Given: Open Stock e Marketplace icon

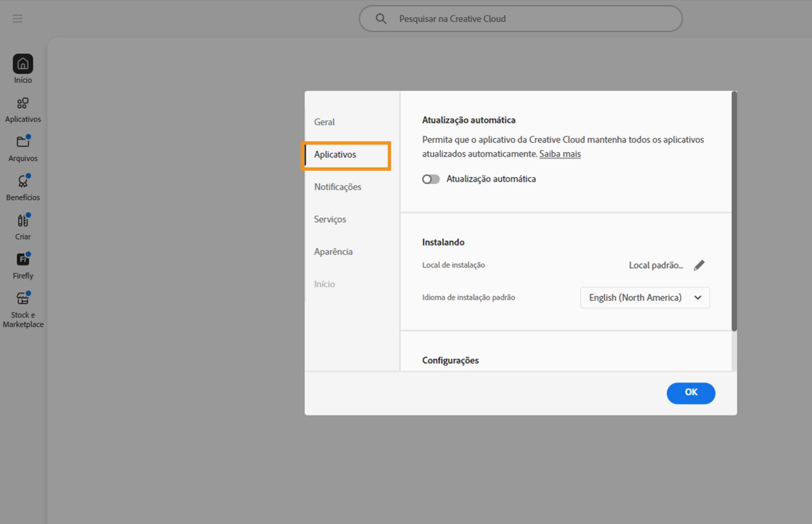Looking at the screenshot, I should point(23,299).
